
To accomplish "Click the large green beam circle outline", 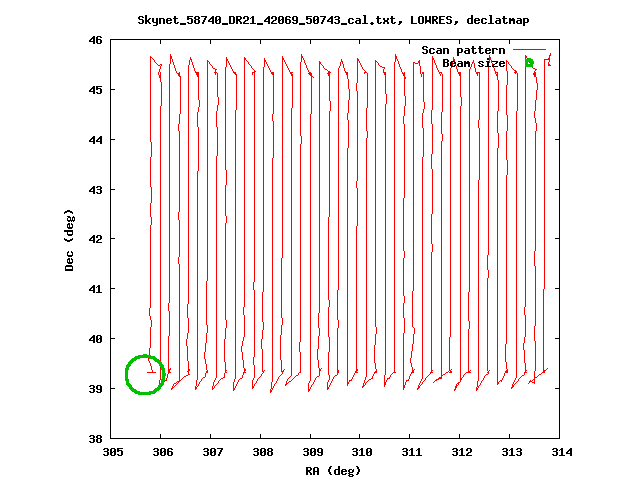I will pos(145,375).
